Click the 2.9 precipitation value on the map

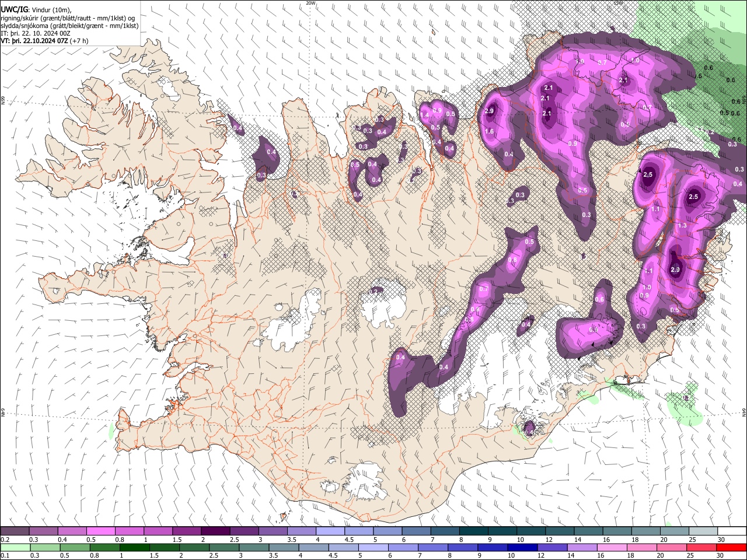490,111
